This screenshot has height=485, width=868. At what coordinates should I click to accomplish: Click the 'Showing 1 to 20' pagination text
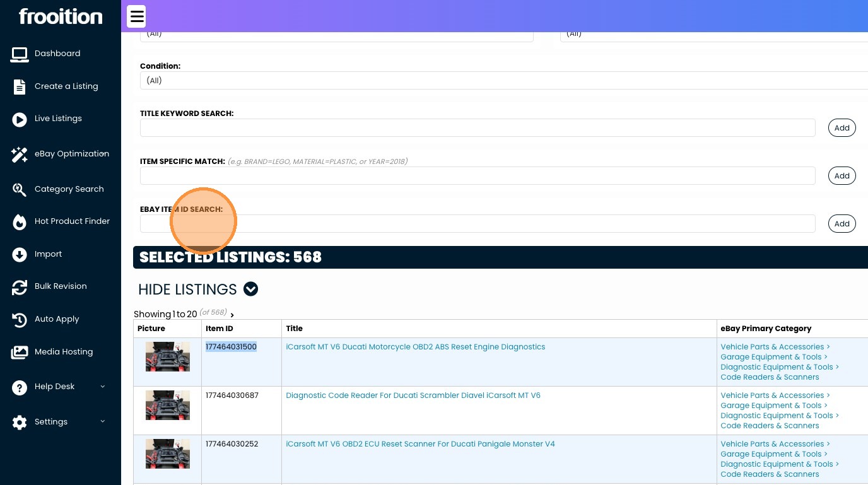coord(165,314)
